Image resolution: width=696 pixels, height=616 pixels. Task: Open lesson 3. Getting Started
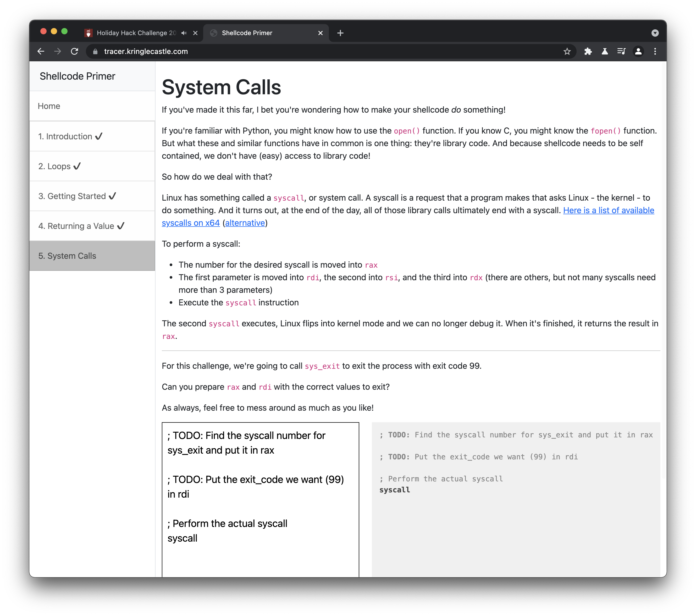(92, 196)
